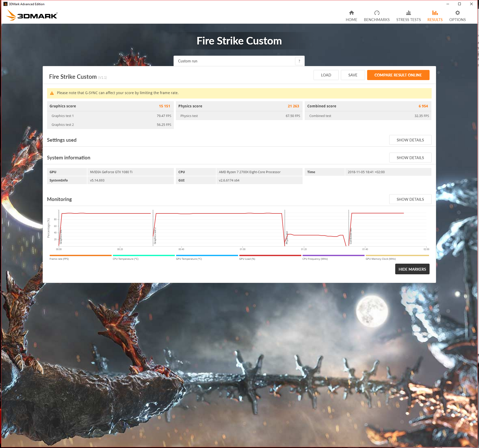Click the LOAD button

(x=326, y=75)
